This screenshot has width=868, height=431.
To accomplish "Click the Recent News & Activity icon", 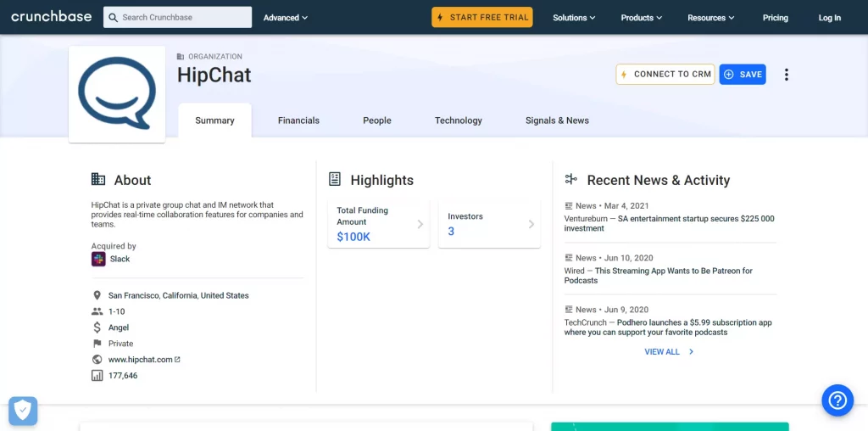I will point(570,179).
